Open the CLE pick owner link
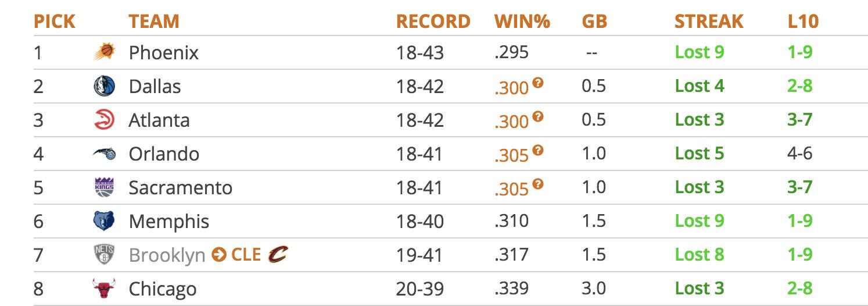This screenshot has height=306, width=868. coord(246,255)
